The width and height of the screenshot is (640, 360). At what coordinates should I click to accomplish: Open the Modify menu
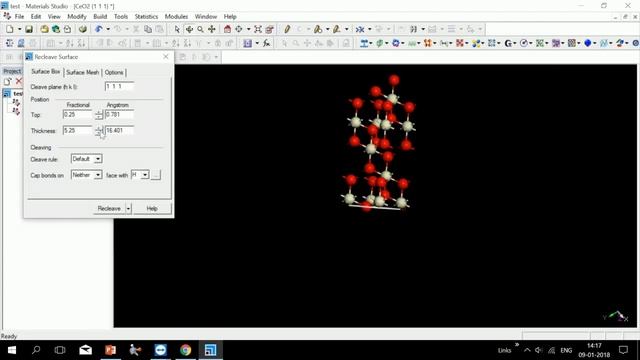(77, 17)
